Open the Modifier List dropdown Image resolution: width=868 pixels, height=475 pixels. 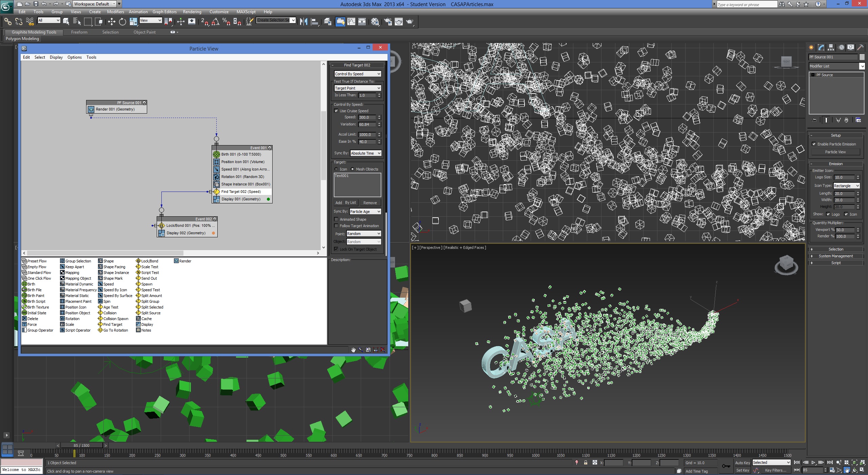tap(836, 66)
